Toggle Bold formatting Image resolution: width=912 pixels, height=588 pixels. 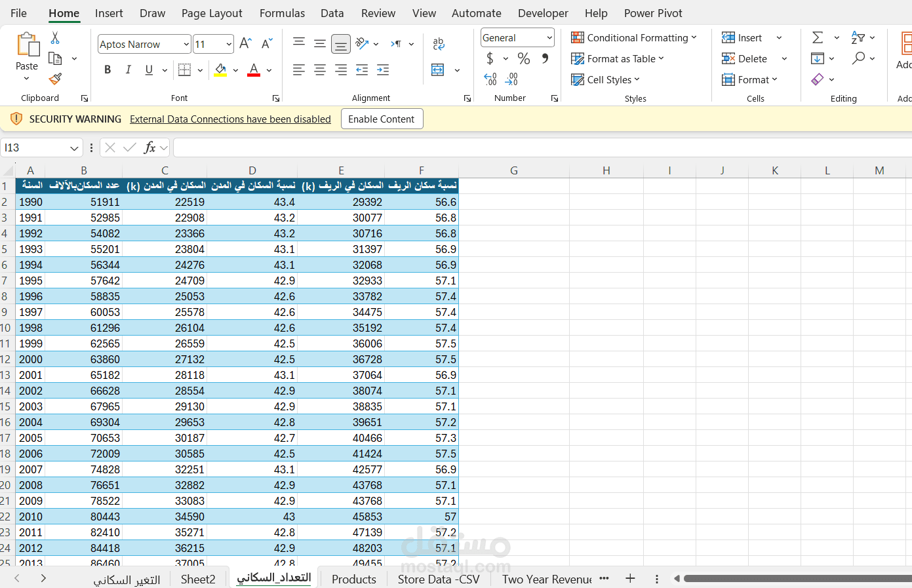pyautogui.click(x=108, y=69)
